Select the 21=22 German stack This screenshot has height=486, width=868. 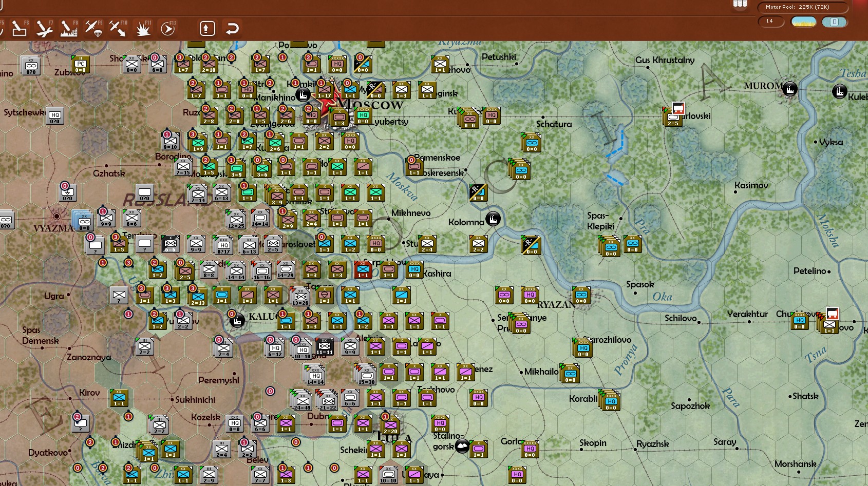click(x=327, y=400)
